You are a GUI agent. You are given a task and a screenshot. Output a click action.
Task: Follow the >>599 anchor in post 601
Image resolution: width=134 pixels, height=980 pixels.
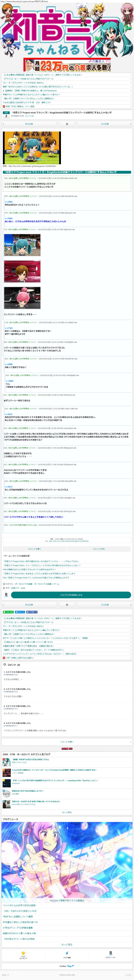8,365
